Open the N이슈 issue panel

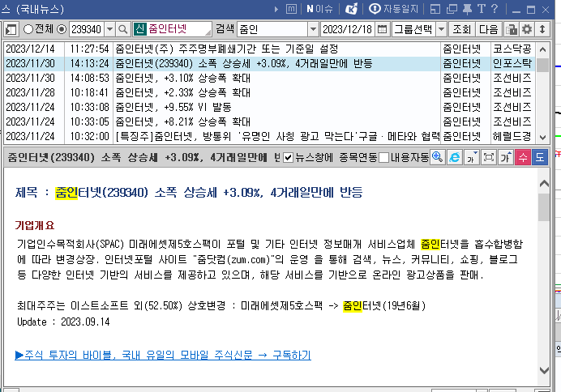tap(319, 9)
